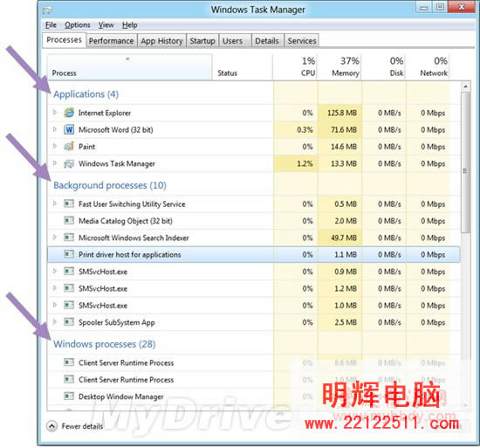Click the Background processes (10) heading
480x448 pixels.
click(x=110, y=185)
